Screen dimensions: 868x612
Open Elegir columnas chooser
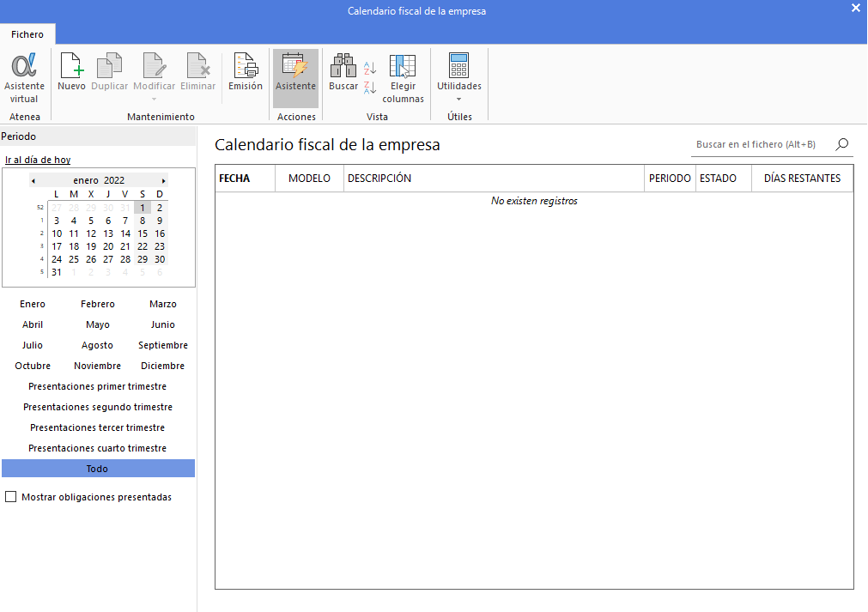(x=403, y=78)
